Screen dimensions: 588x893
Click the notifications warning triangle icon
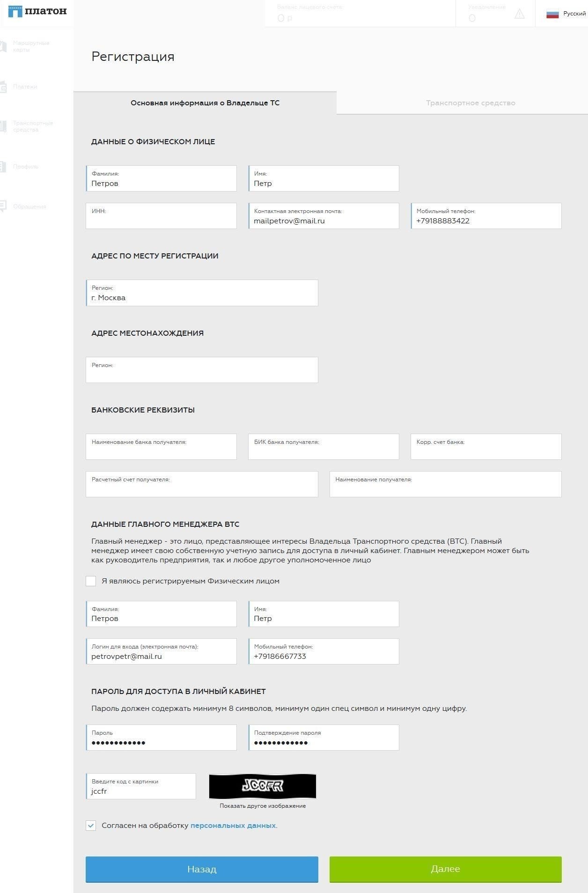coord(520,14)
